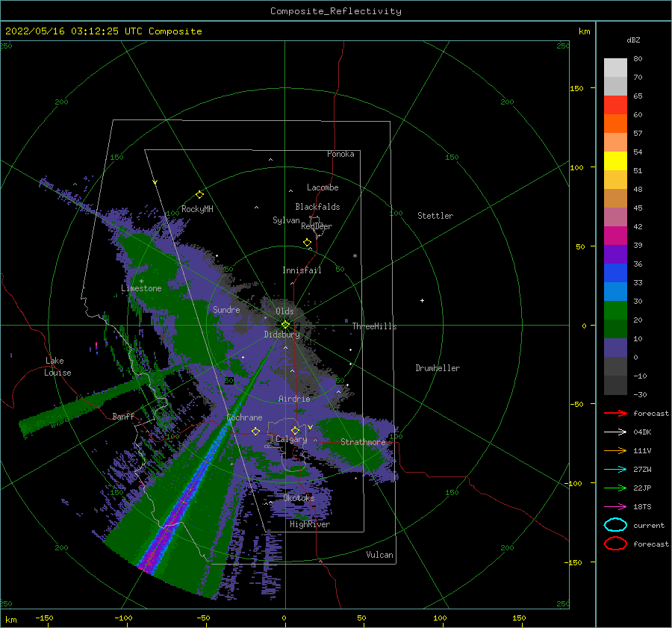Click the Ponoka city label
672x628 pixels.
340,154
